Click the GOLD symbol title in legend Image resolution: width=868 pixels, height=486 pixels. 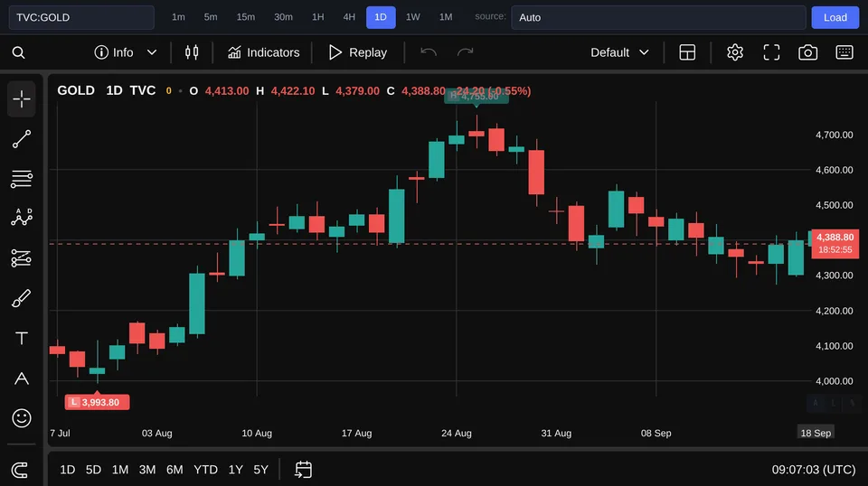76,90
